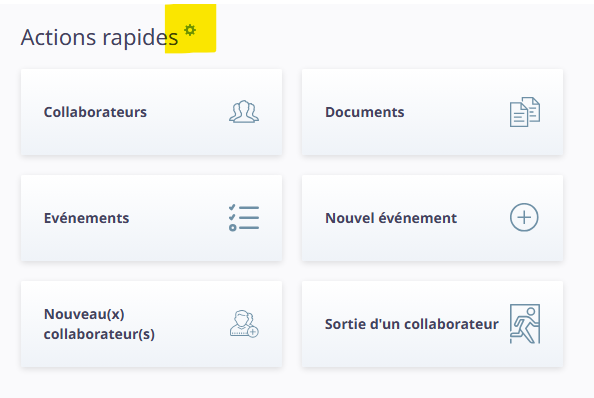Click the checklist icon for Evénements
Screen dimensions: 594x398
point(244,218)
